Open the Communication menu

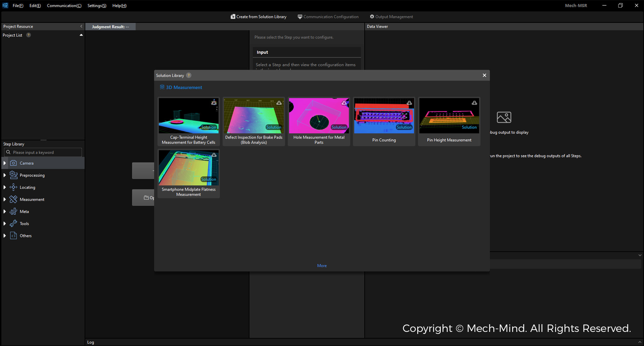coord(64,6)
